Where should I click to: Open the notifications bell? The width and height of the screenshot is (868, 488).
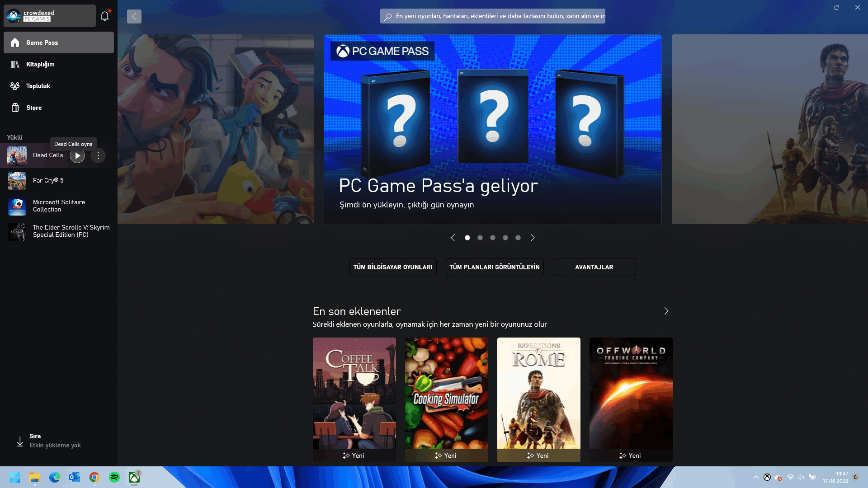pyautogui.click(x=105, y=16)
